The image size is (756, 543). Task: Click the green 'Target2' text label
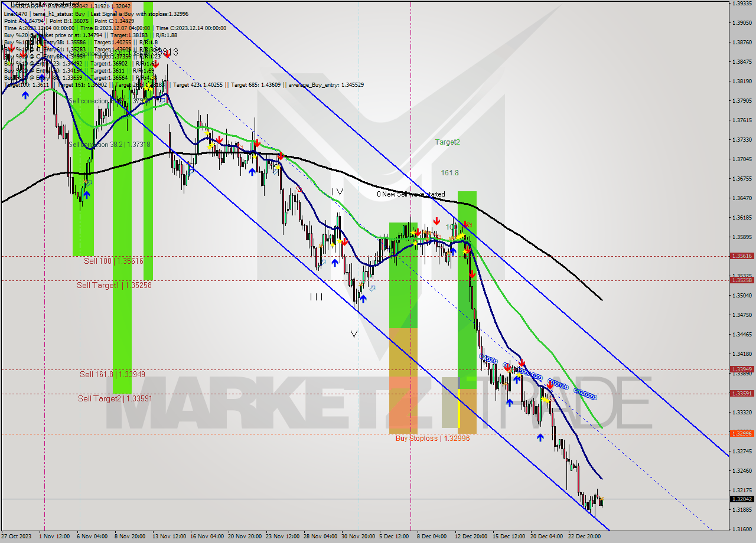(447, 142)
